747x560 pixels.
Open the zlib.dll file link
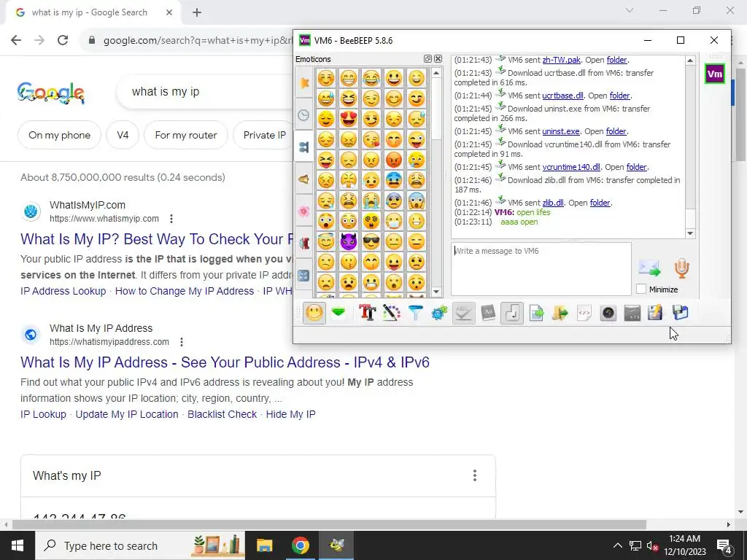pyautogui.click(x=553, y=203)
